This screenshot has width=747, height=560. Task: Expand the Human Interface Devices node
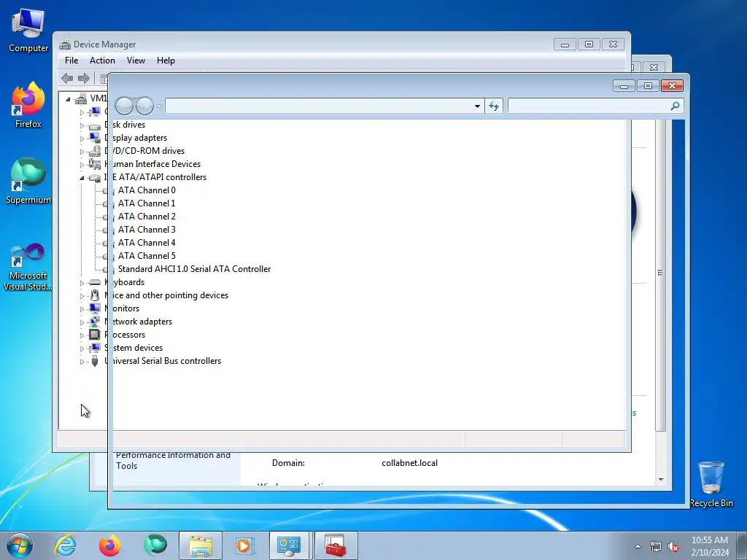(x=82, y=165)
